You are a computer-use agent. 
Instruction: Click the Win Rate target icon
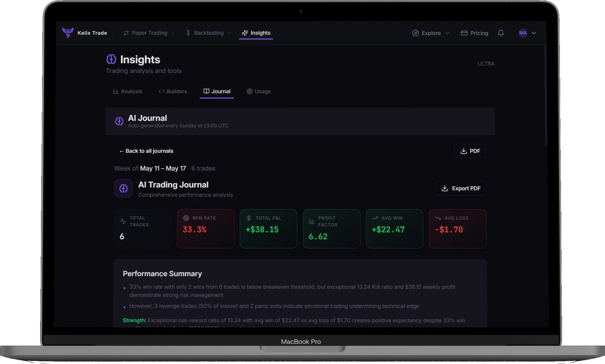pos(186,218)
